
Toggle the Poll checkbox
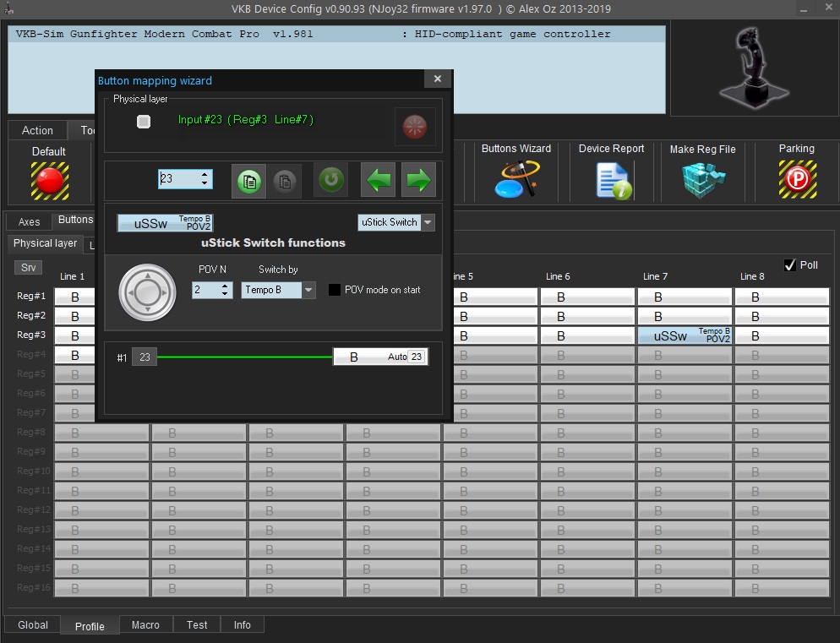tap(790, 265)
